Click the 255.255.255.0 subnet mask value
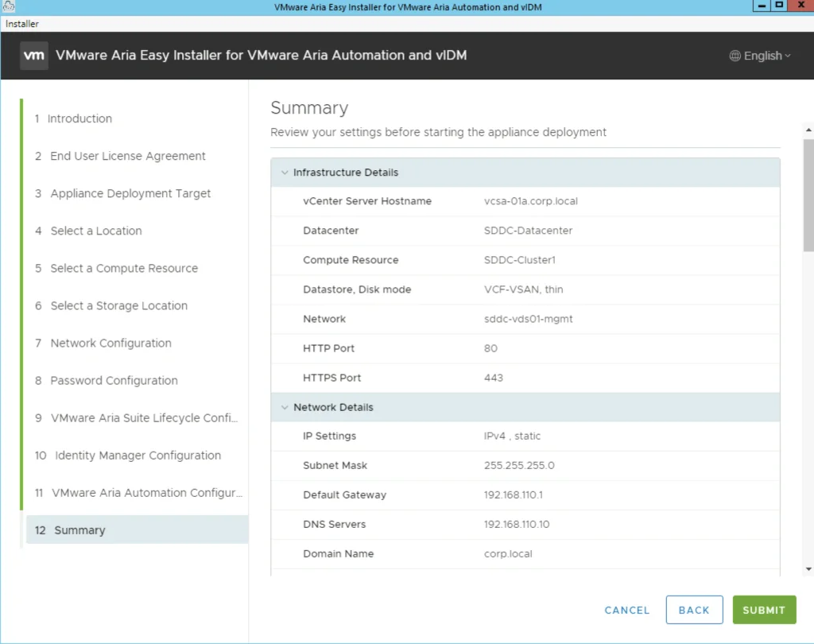 [519, 465]
